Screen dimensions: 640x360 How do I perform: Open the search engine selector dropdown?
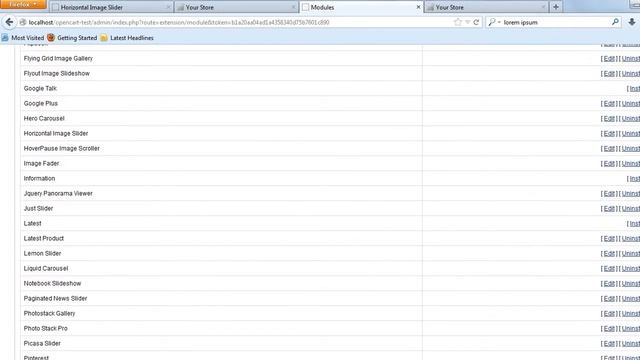(494, 22)
